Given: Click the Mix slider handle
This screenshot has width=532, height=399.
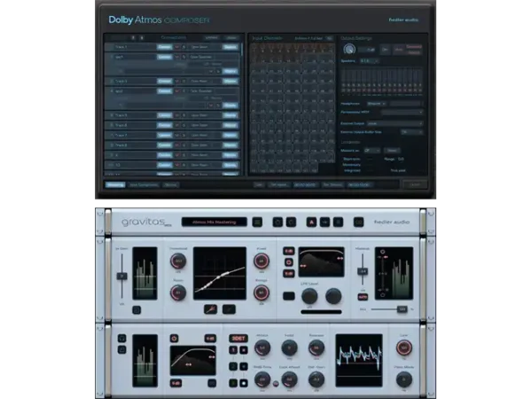Looking at the screenshot, I should tap(402, 309).
